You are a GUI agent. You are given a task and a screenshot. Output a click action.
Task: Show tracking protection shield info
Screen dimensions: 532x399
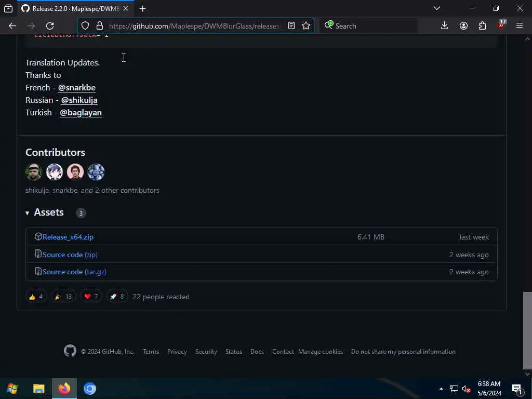[x=85, y=26]
